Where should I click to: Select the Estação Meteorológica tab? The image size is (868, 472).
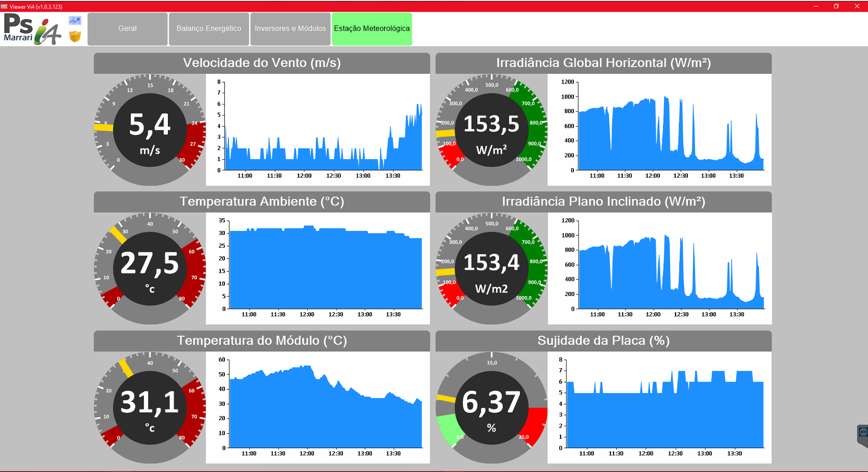[371, 29]
